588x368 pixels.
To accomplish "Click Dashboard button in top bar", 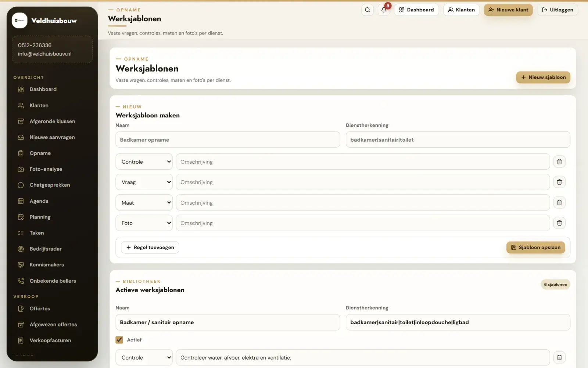I will point(416,10).
